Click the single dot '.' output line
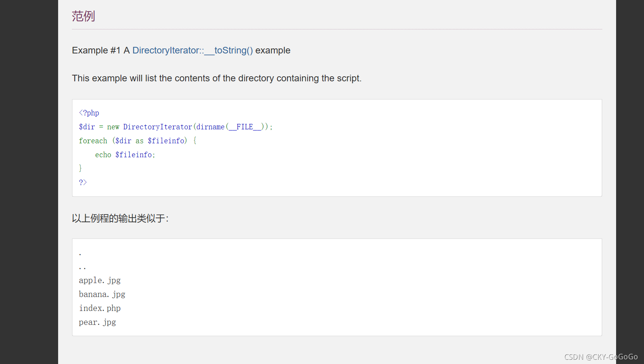 80,254
